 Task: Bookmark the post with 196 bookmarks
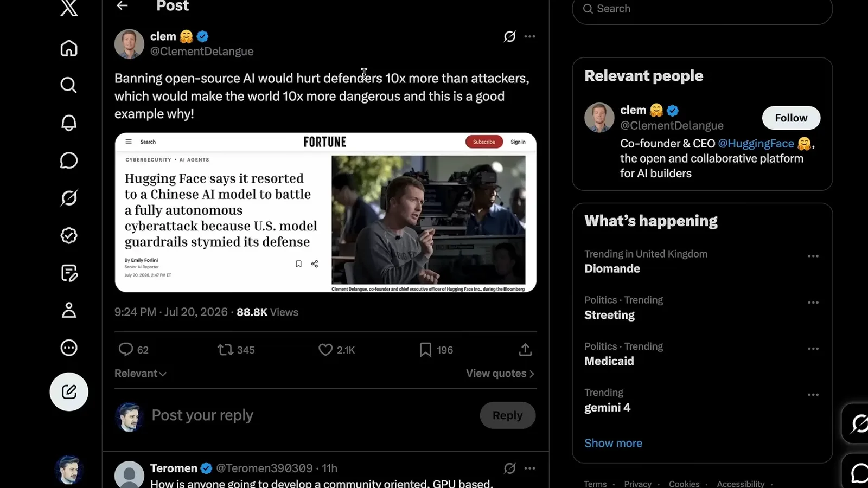pos(436,350)
